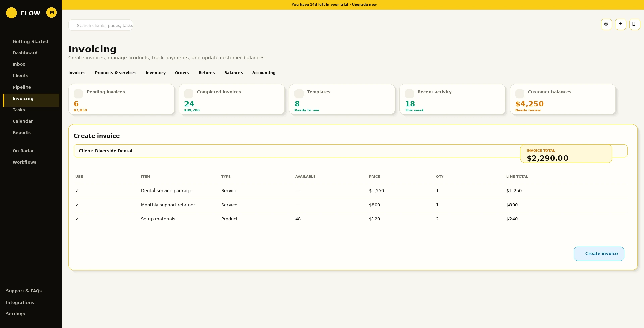Click the Completed invoices card icon
This screenshot has width=644, height=328.
tap(189, 94)
